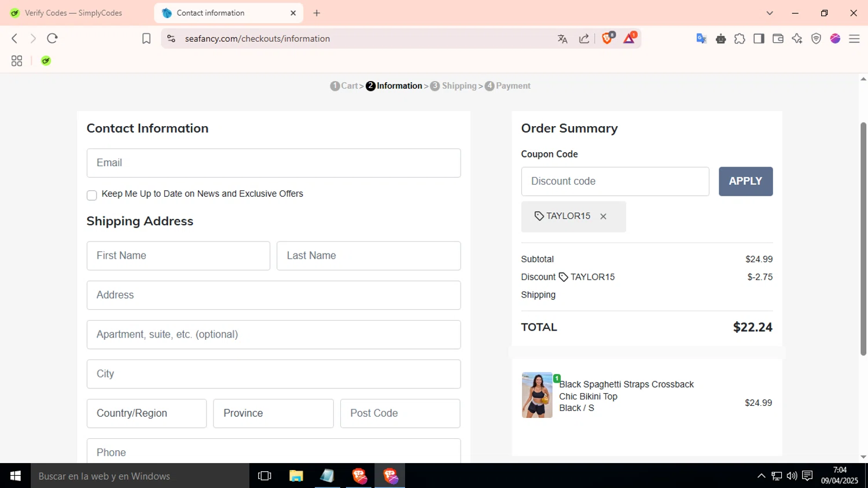Open site settings icon in address bar
868x488 pixels.
click(171, 39)
